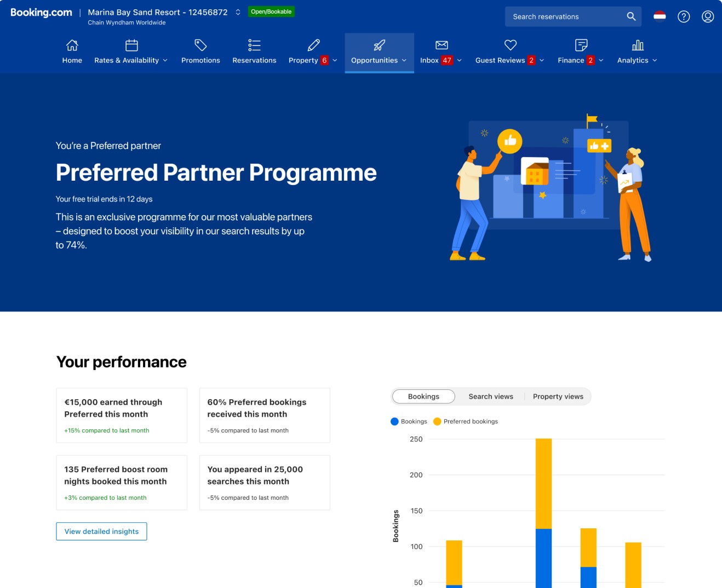Click the Booking.com logo
The width and height of the screenshot is (722, 588).
pyautogui.click(x=41, y=12)
